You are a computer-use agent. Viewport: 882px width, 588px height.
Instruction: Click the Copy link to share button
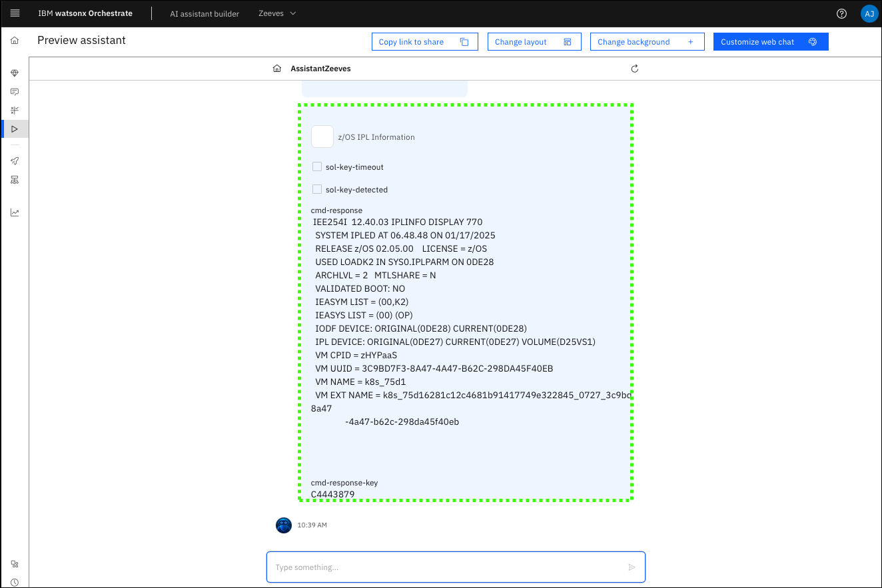(424, 42)
